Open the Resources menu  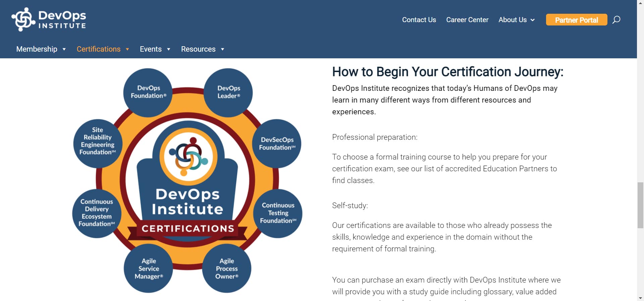198,49
